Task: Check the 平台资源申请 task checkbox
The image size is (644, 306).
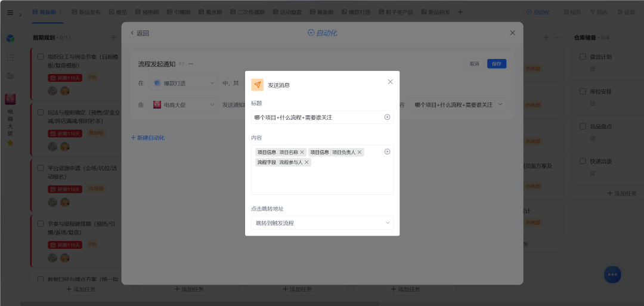Action: click(41, 168)
